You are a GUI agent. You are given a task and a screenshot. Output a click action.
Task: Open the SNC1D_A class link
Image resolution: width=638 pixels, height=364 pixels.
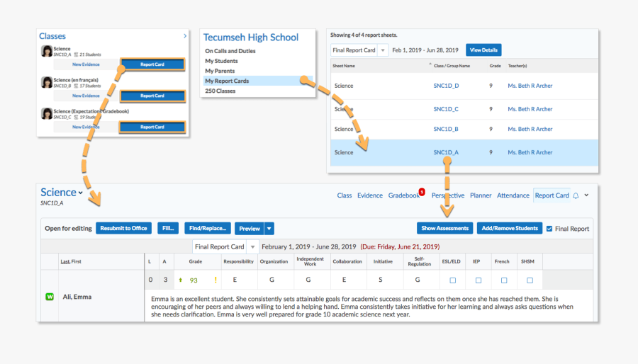446,152
